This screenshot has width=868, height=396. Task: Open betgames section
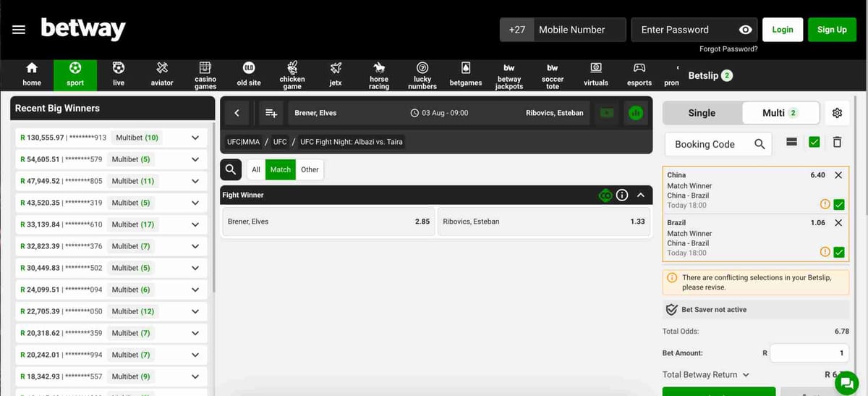coord(466,74)
